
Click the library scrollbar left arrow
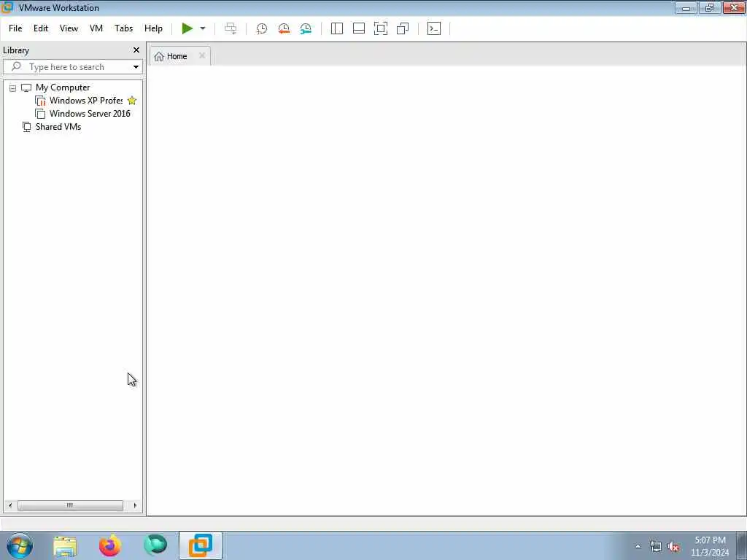[10, 505]
